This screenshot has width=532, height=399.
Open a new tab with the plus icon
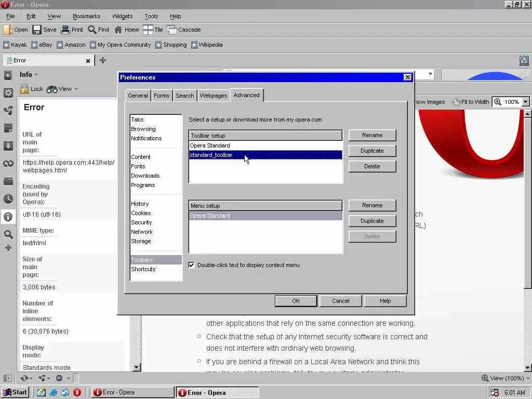pos(103,60)
